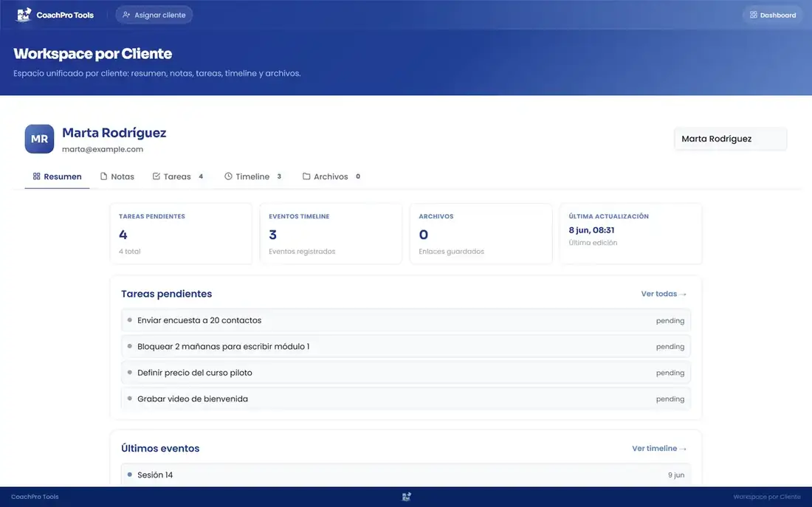This screenshot has height=507, width=812.
Task: Click the Eventos Timeline stat card
Action: point(331,233)
